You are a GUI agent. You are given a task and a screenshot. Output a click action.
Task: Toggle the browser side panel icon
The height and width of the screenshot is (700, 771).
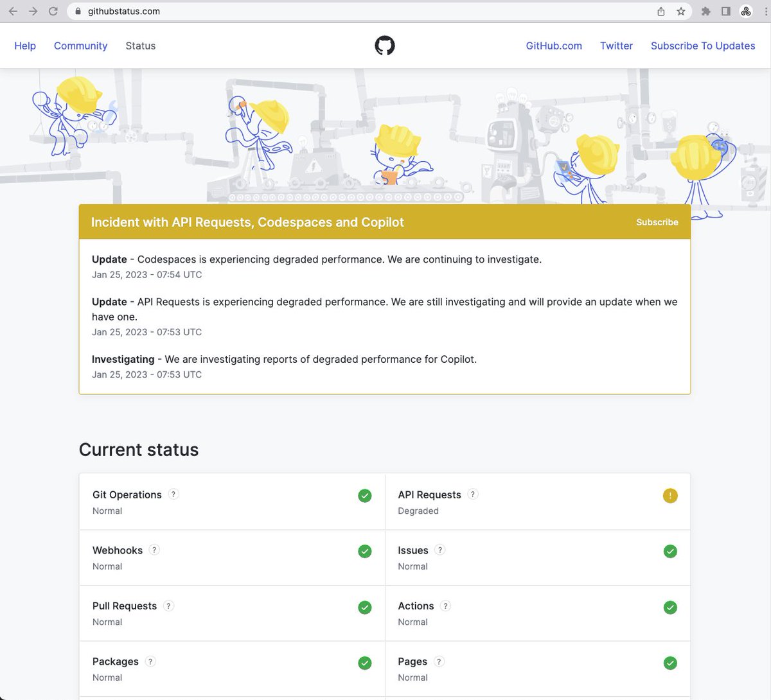tap(725, 11)
